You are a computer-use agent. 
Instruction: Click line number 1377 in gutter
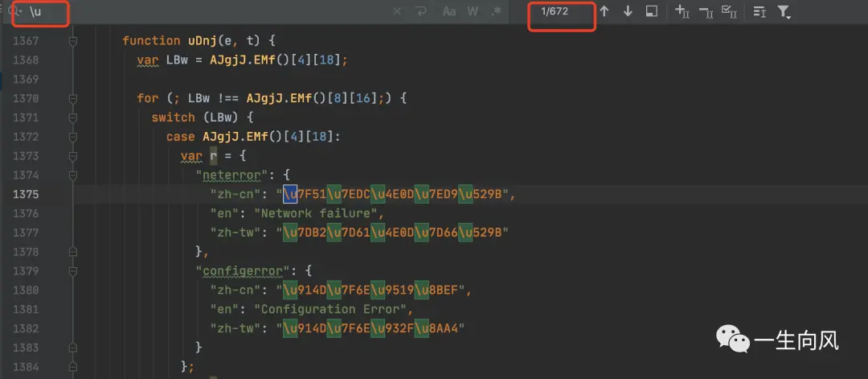[x=26, y=233]
